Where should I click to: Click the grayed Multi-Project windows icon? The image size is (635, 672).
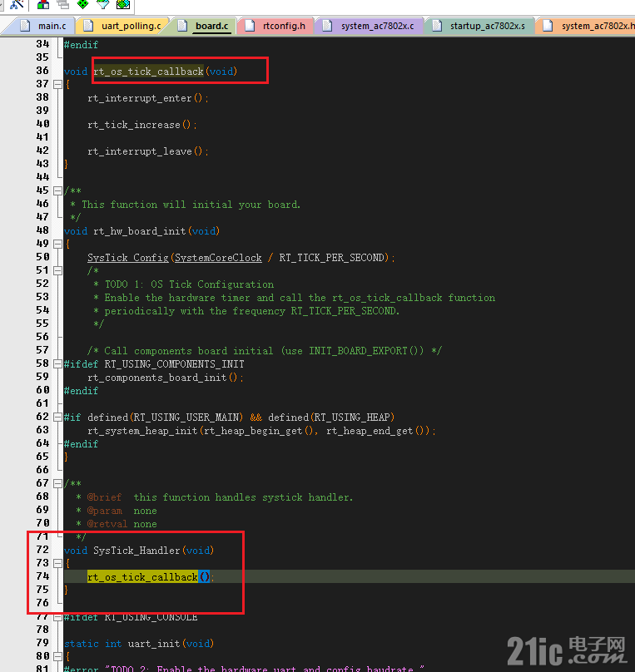(x=63, y=4)
